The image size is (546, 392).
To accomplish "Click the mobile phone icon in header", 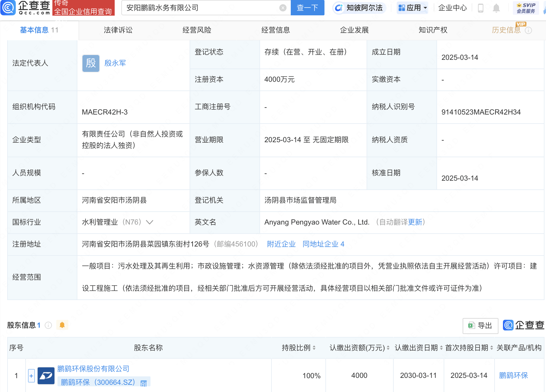I will pyautogui.click(x=481, y=8).
